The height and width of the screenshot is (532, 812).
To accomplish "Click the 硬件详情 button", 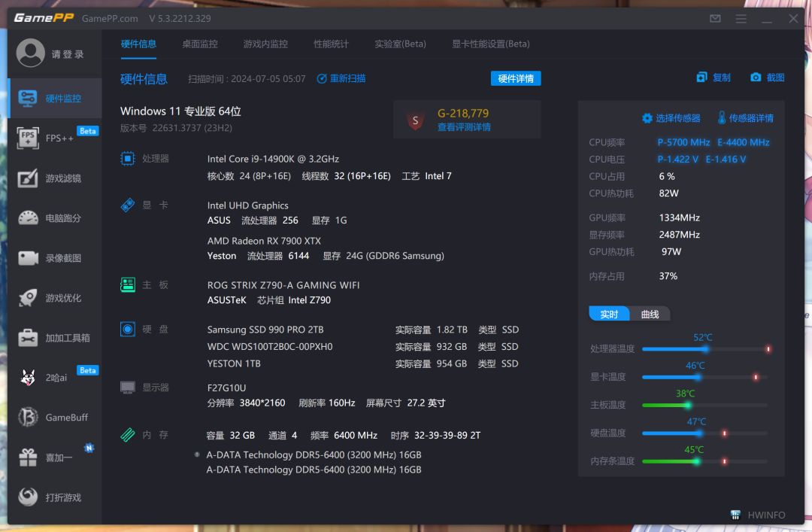I will [x=516, y=78].
